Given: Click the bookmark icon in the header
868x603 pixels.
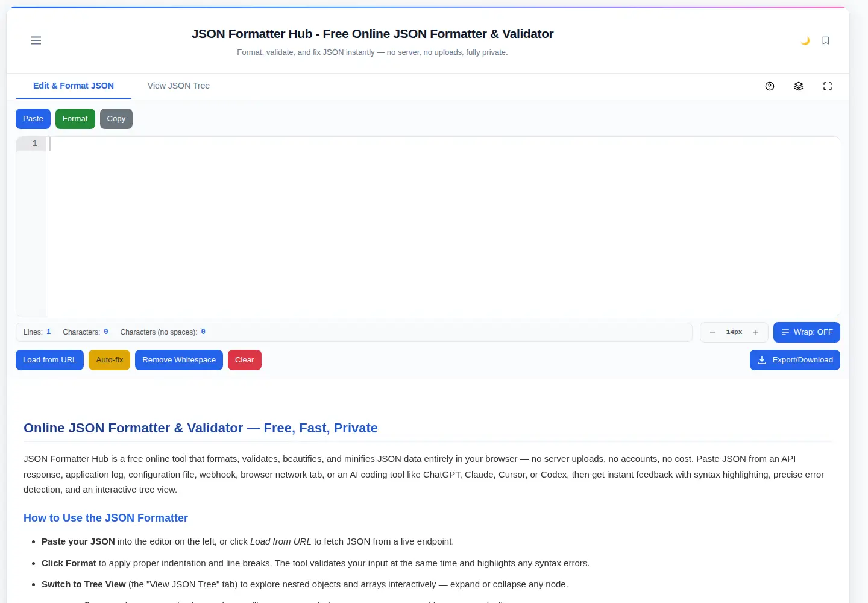Looking at the screenshot, I should click(x=826, y=40).
